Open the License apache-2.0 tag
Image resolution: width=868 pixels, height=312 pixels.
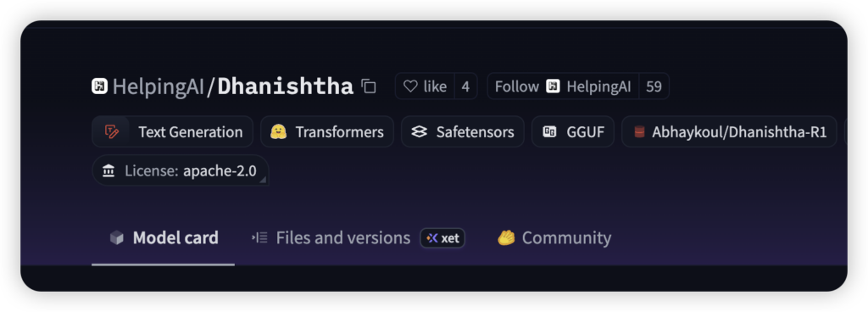[x=181, y=170]
